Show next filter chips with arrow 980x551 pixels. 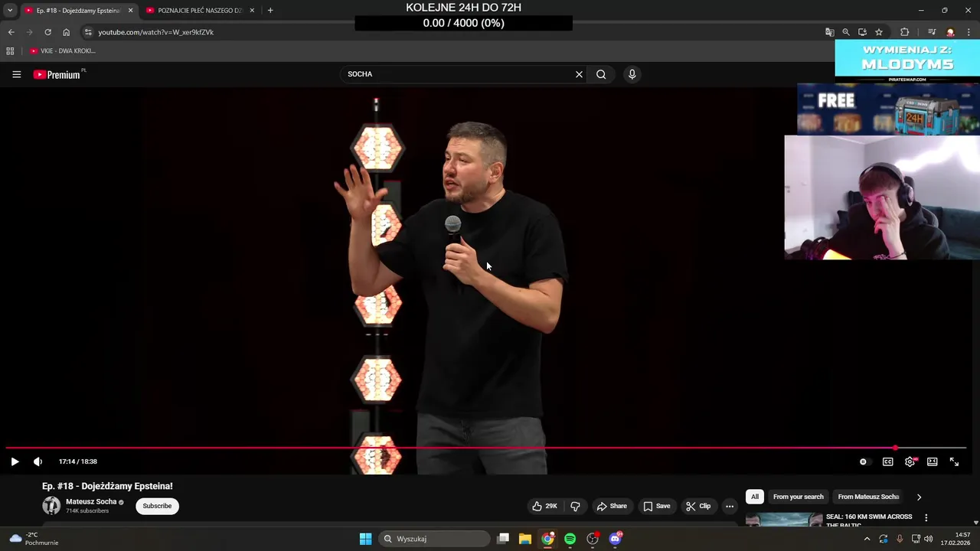919,497
